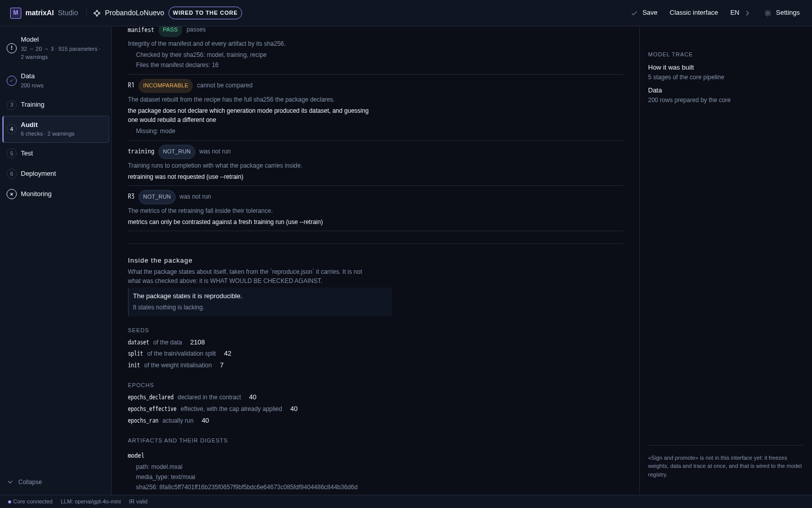Click the Data completed checkmark icon
The height and width of the screenshot is (508, 812).
12,81
